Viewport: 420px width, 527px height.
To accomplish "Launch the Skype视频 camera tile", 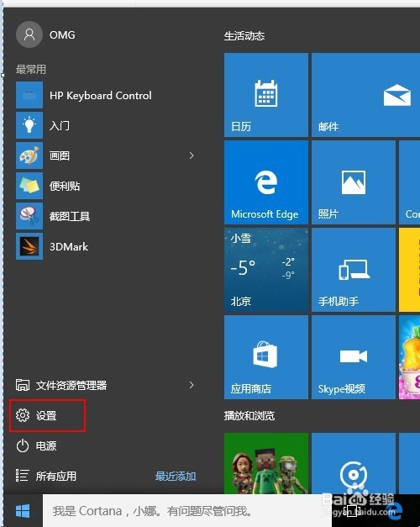I will 354,357.
